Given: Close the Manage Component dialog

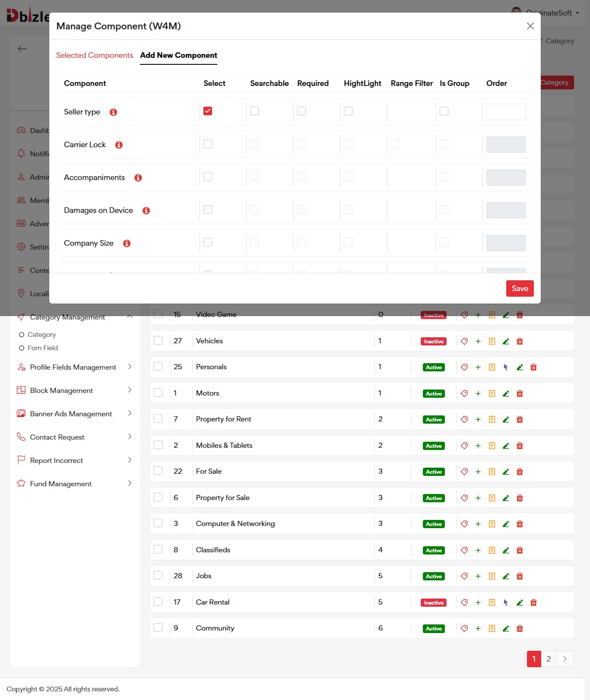Looking at the screenshot, I should click(530, 26).
